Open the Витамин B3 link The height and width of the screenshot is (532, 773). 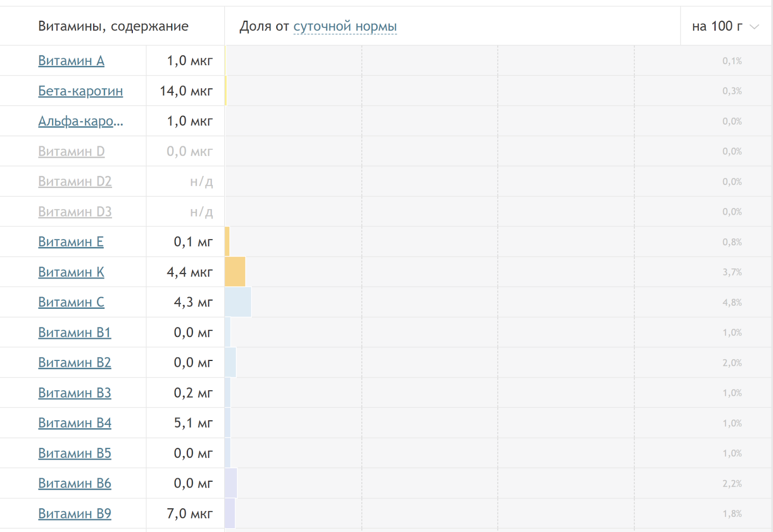(x=74, y=393)
